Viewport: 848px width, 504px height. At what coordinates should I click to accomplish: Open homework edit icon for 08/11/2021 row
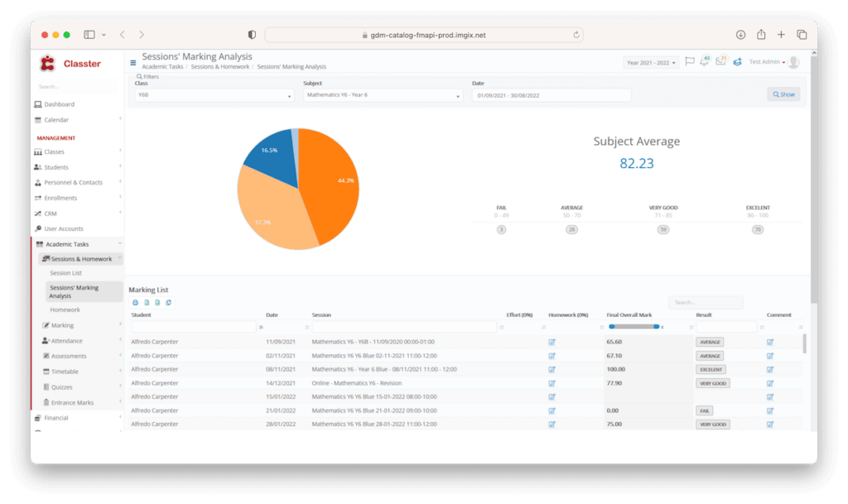click(552, 369)
